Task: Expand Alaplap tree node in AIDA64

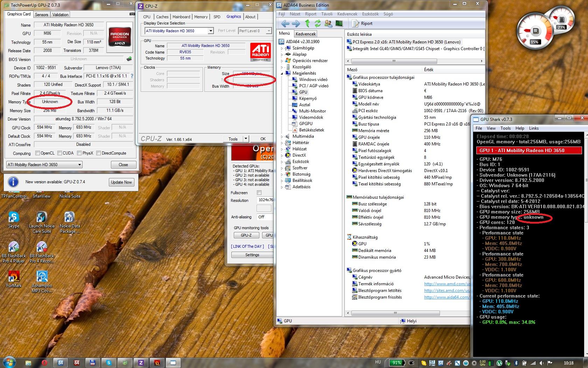Action: [x=282, y=54]
